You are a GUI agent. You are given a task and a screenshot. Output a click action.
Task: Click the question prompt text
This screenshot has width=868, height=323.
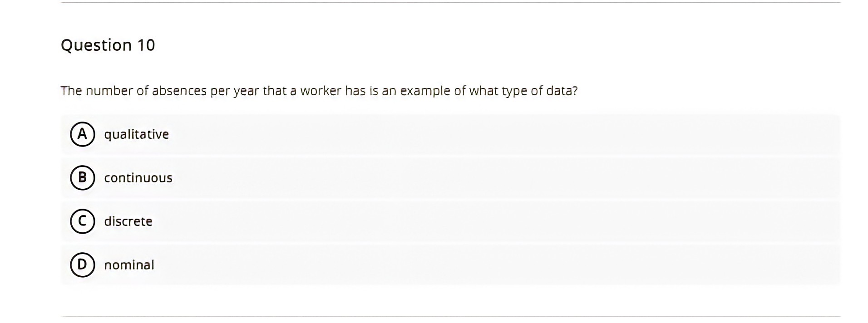point(320,91)
